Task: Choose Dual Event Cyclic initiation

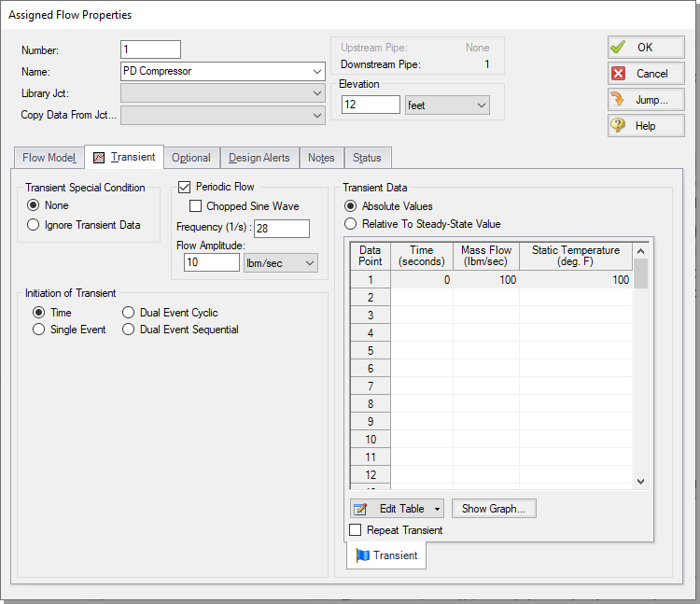Action: (x=128, y=313)
